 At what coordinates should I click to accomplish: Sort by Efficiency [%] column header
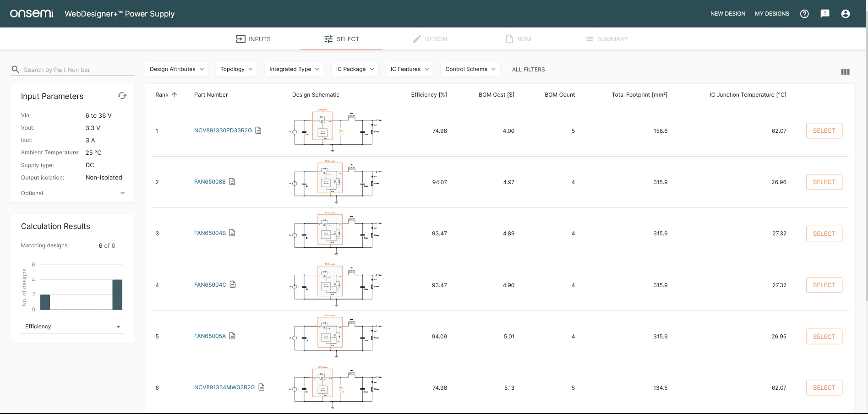click(429, 95)
